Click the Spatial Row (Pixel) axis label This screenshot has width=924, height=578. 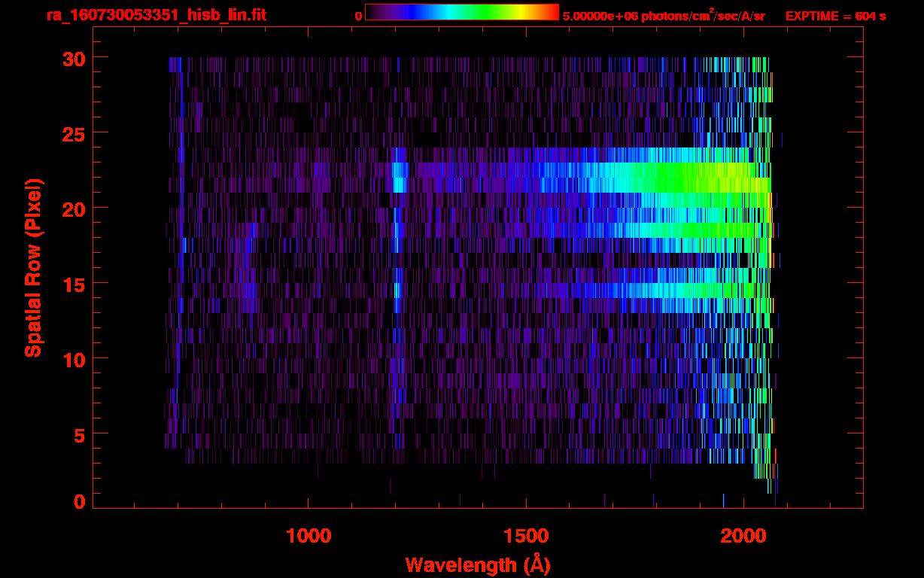tap(33, 267)
